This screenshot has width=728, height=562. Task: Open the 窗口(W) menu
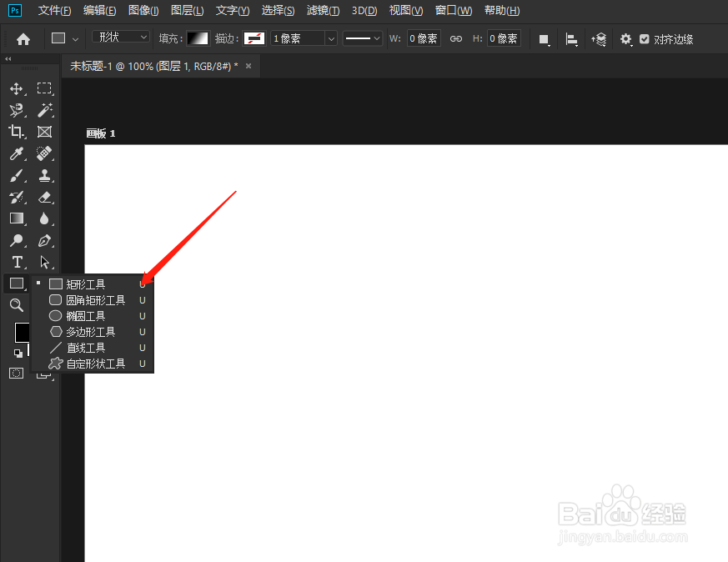pyautogui.click(x=453, y=10)
